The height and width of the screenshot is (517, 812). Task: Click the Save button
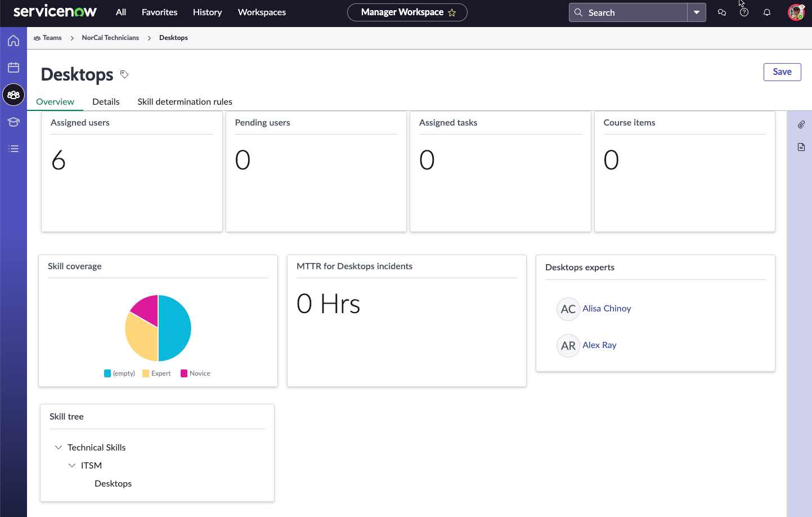coord(782,72)
